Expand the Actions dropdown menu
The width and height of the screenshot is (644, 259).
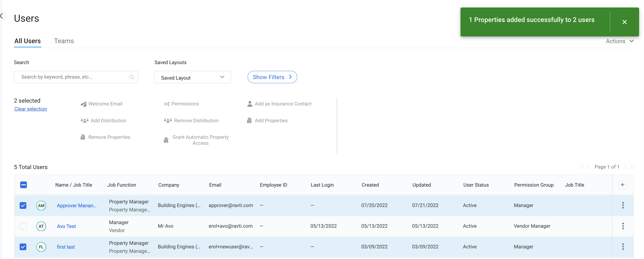coord(619,41)
